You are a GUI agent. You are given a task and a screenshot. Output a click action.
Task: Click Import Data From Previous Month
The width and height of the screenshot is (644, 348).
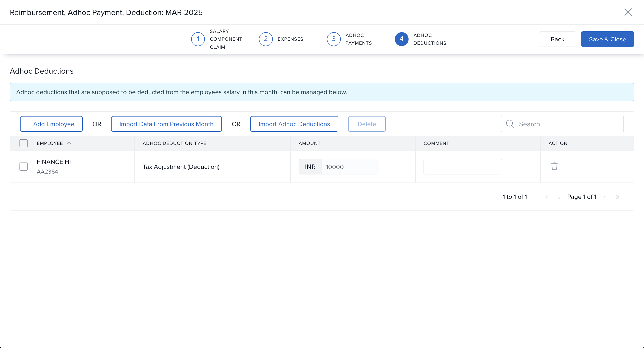pos(166,124)
